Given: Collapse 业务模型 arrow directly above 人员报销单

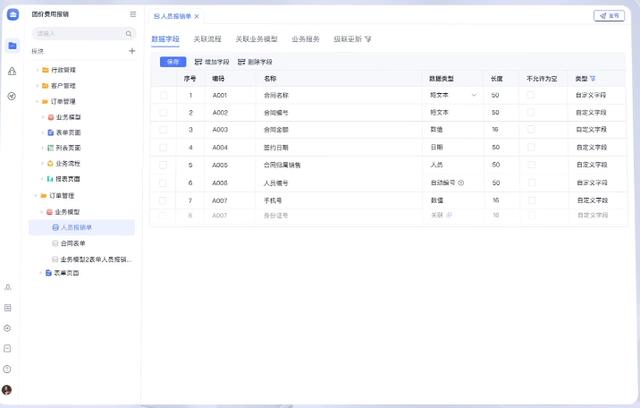Looking at the screenshot, I should pyautogui.click(x=42, y=212).
